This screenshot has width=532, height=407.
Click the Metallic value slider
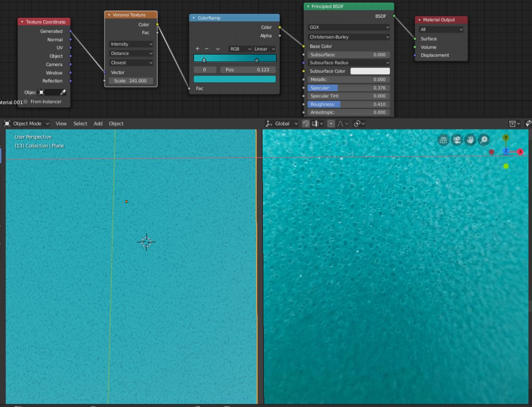[x=349, y=79]
